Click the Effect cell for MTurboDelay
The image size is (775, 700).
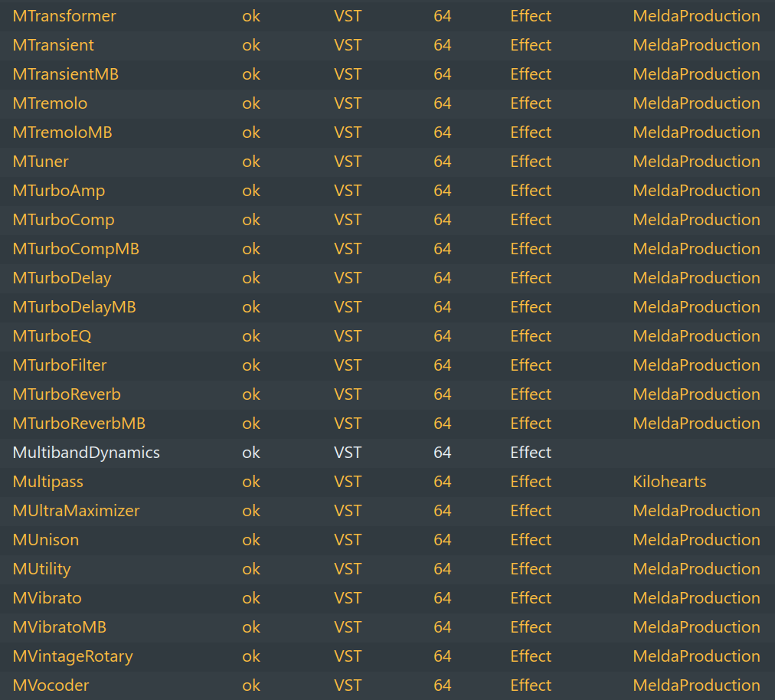531,278
